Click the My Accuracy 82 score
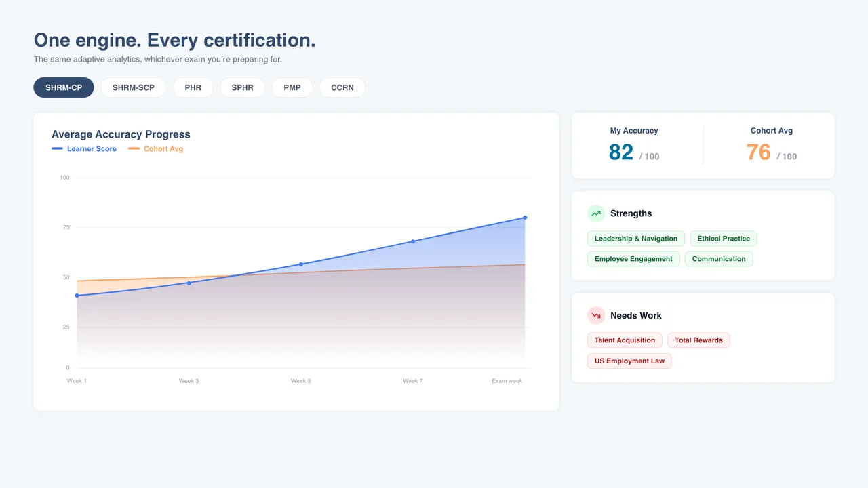This screenshot has width=868, height=488. point(621,152)
